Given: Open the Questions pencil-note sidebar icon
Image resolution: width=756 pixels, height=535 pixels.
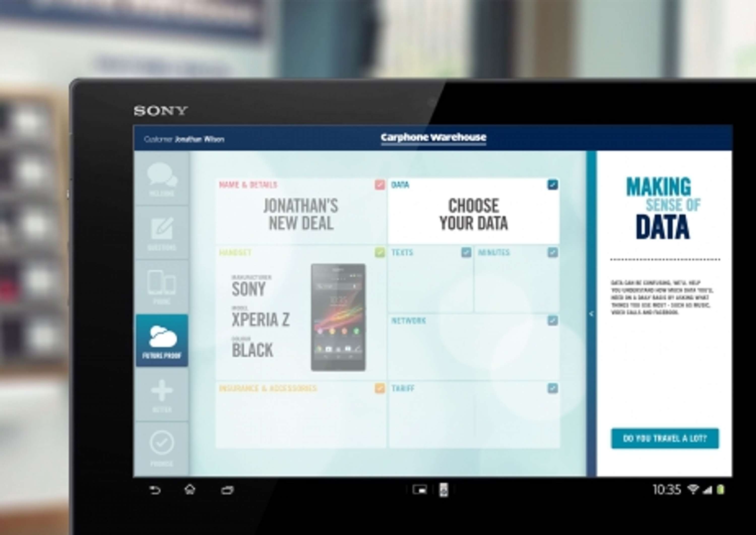Looking at the screenshot, I should [162, 233].
